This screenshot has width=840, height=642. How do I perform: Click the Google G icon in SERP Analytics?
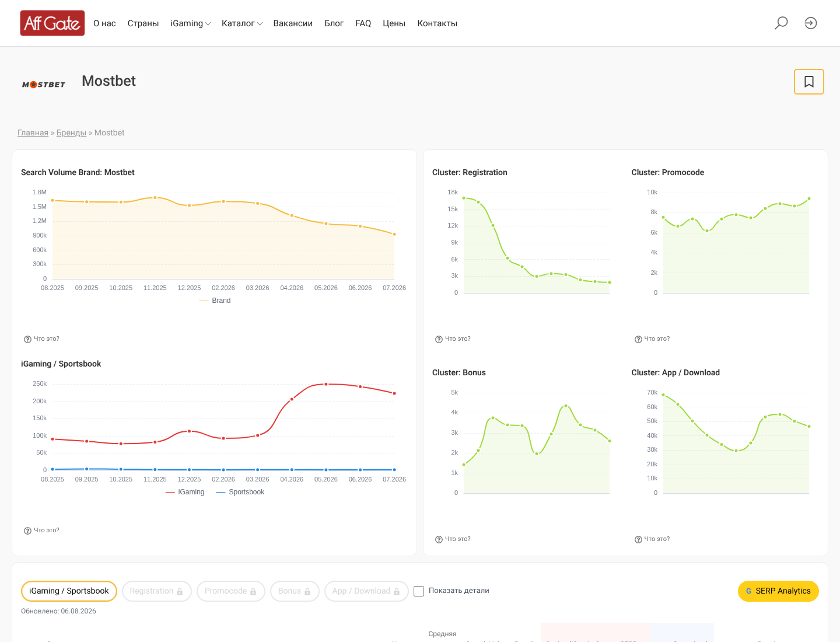pos(748,591)
